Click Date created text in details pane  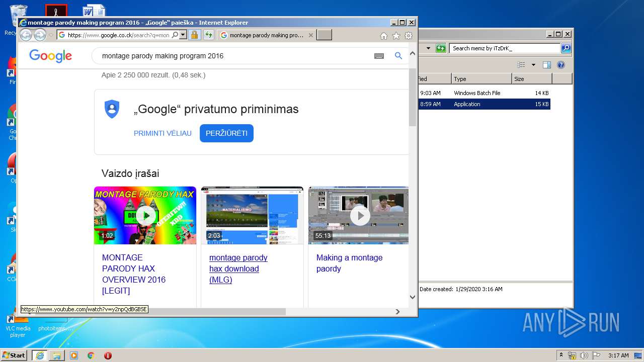pyautogui.click(x=460, y=289)
